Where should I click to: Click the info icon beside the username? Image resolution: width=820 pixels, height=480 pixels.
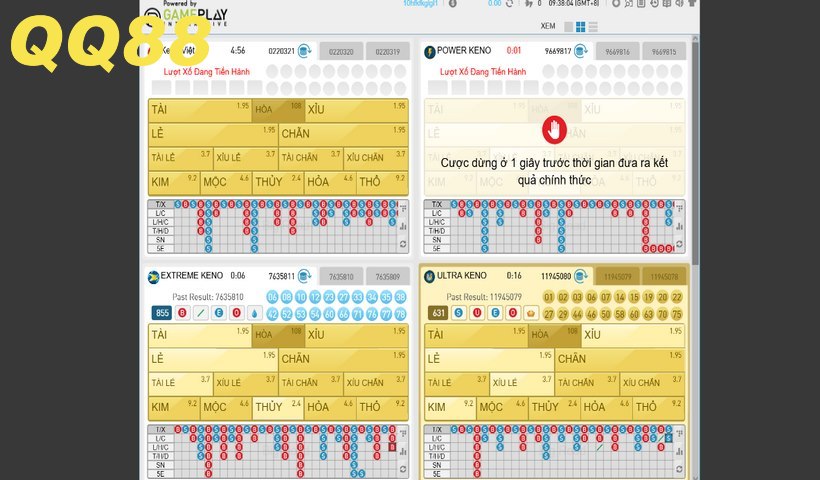(452, 3)
